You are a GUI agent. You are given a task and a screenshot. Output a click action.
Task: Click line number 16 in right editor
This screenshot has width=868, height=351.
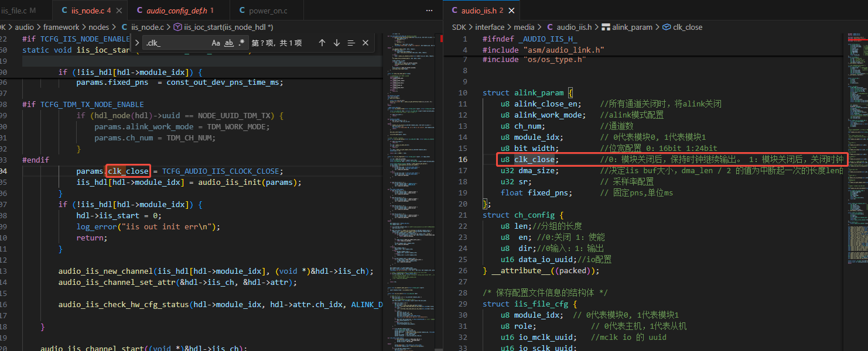pyautogui.click(x=463, y=159)
